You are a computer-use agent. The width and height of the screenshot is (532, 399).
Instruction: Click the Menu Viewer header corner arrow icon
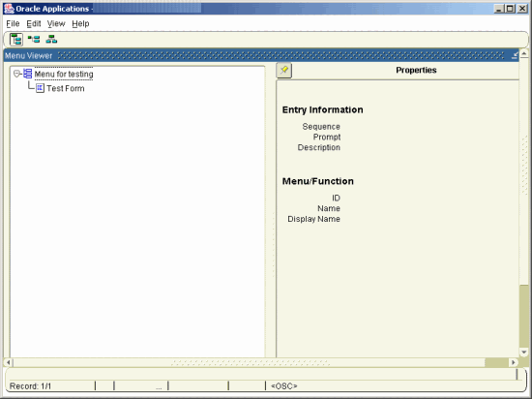click(515, 55)
